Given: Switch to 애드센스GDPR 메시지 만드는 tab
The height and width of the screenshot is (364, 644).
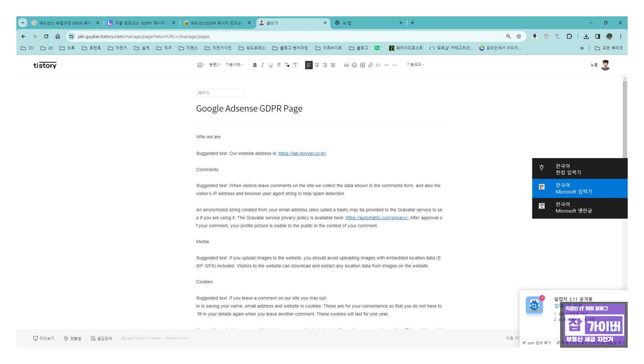Looking at the screenshot, I should click(217, 23).
